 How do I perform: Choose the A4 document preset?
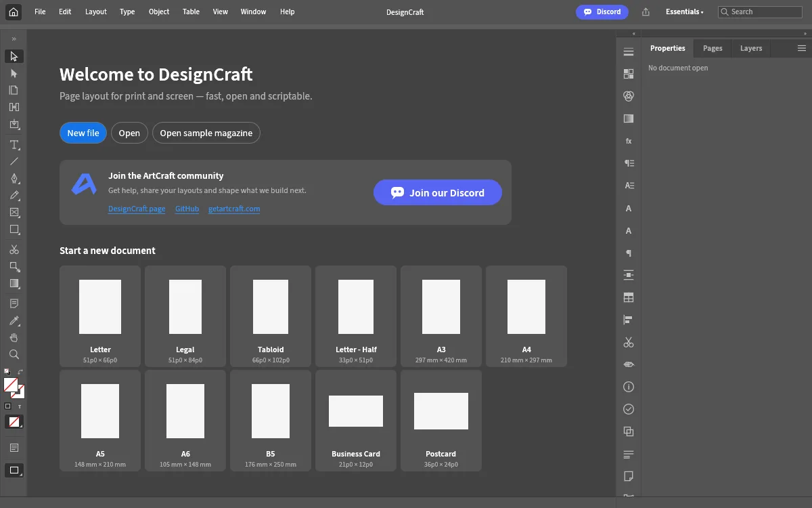[526, 316]
